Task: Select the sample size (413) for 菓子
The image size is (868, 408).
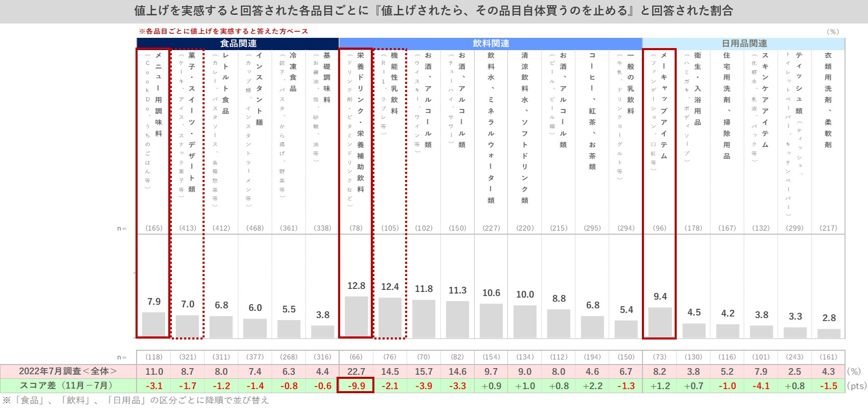Action: tap(188, 228)
